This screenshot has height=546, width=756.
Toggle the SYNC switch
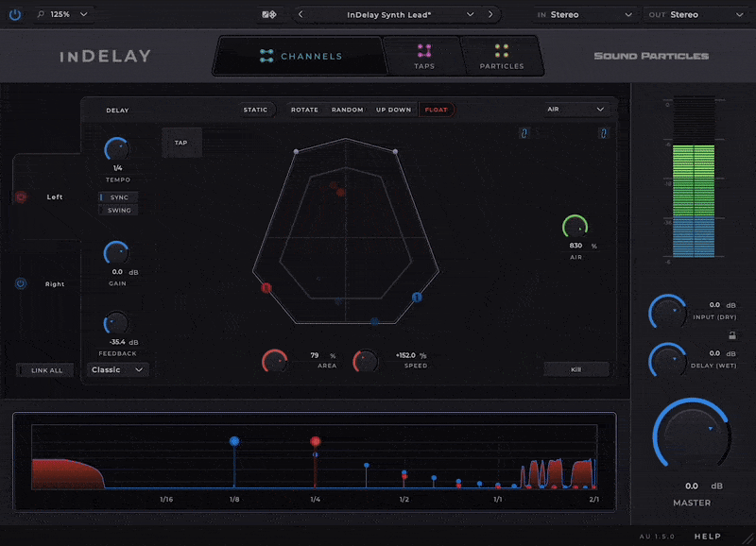tap(118, 197)
